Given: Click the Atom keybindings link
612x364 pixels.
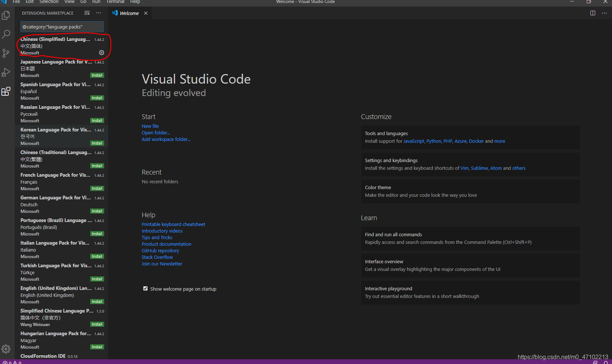Looking at the screenshot, I should pyautogui.click(x=496, y=168).
